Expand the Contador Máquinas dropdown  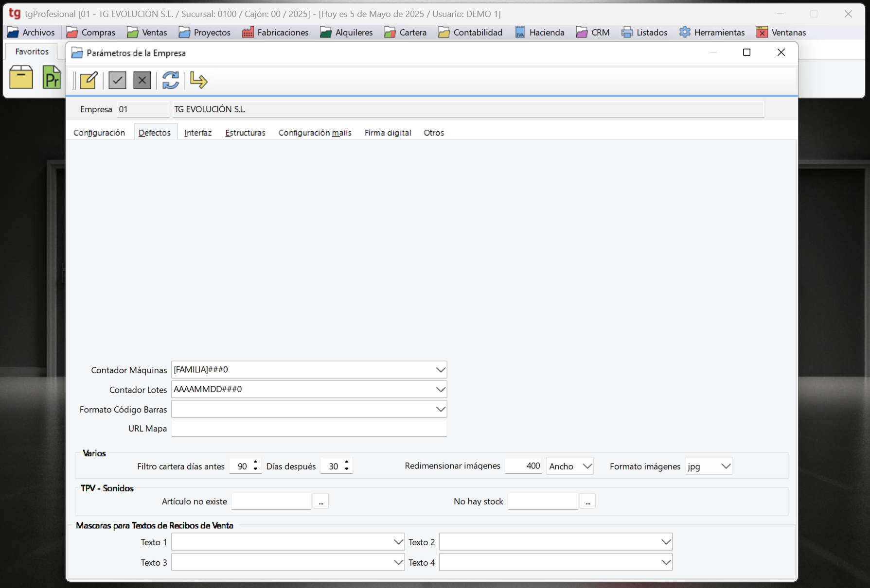pyautogui.click(x=441, y=370)
